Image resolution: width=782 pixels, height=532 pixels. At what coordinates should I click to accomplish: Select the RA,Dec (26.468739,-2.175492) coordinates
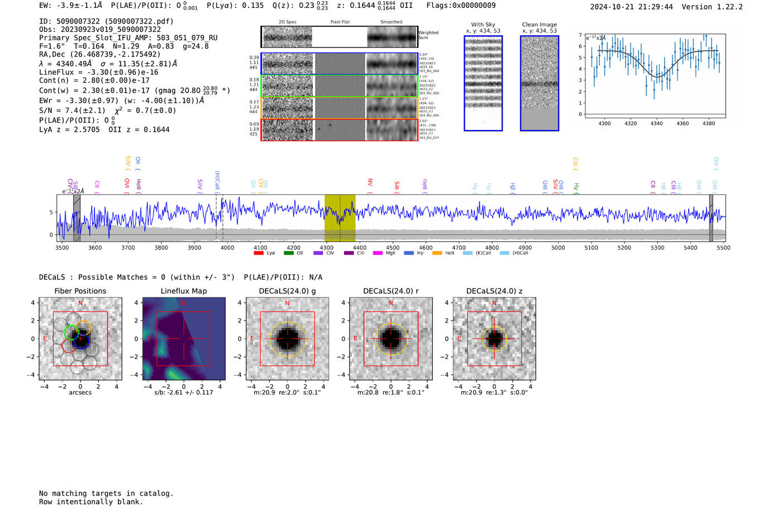pyautogui.click(x=100, y=54)
